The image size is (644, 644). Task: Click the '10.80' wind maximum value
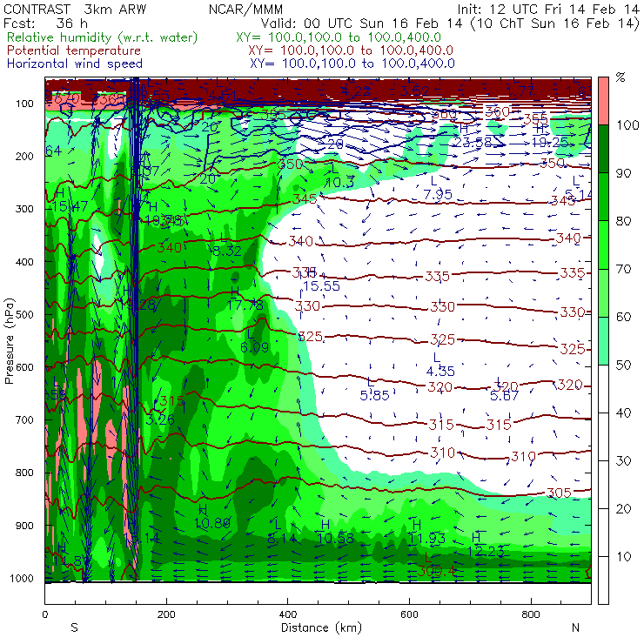coord(212,523)
